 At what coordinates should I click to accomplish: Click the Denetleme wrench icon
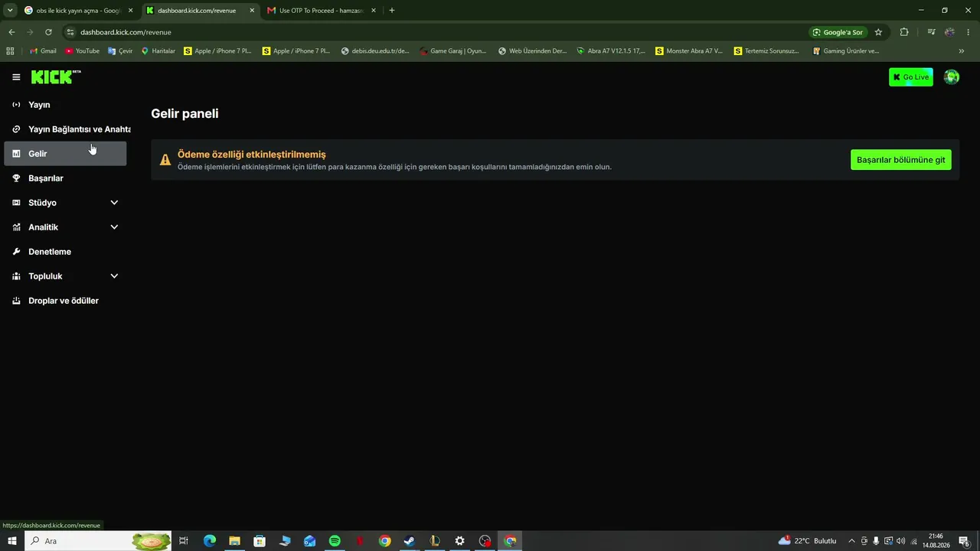16,252
